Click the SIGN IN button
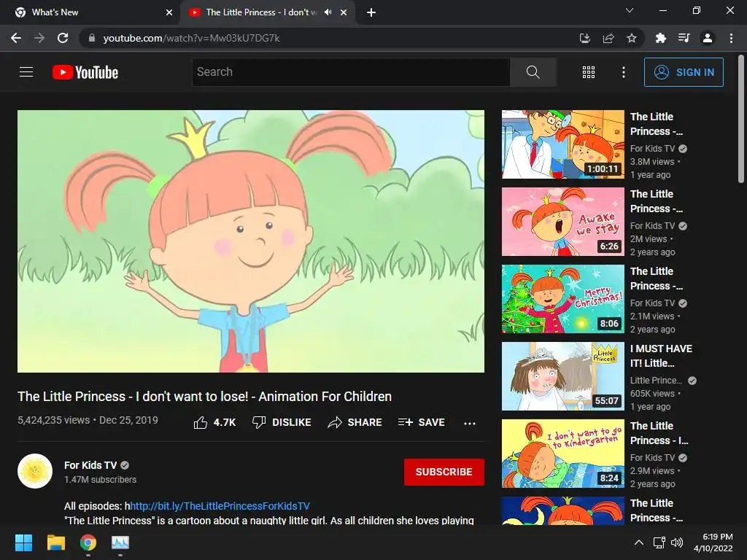747x560 pixels. click(x=684, y=72)
